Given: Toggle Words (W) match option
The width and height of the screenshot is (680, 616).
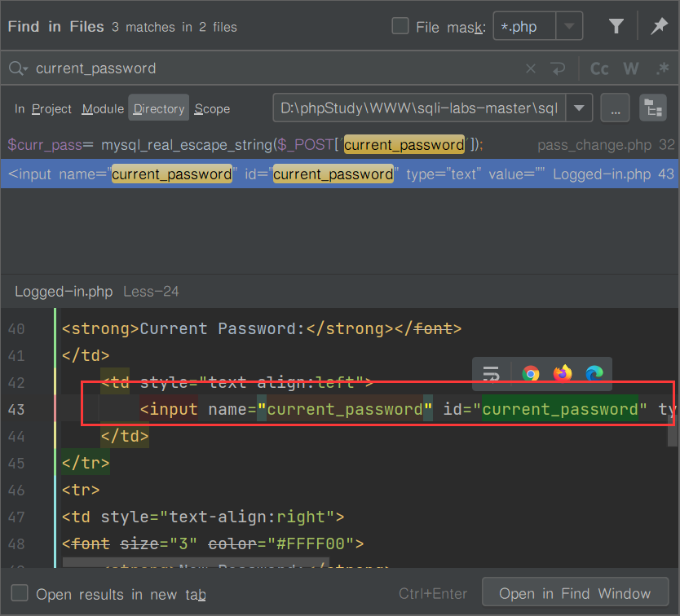Looking at the screenshot, I should [x=631, y=68].
